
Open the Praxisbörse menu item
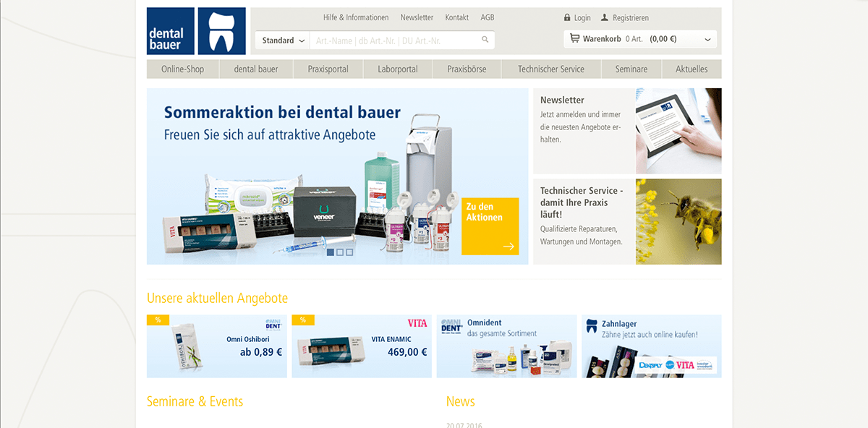point(467,69)
